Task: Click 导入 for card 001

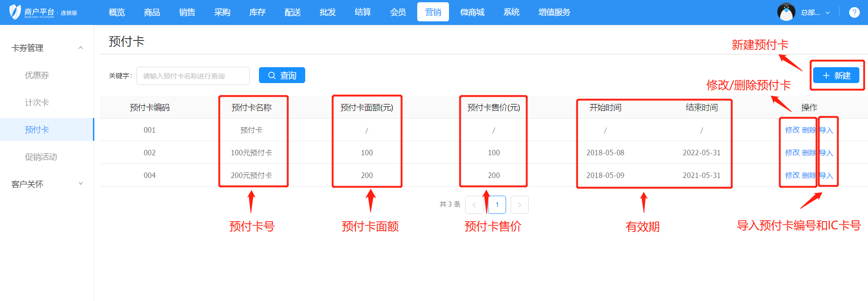Action: pos(826,130)
